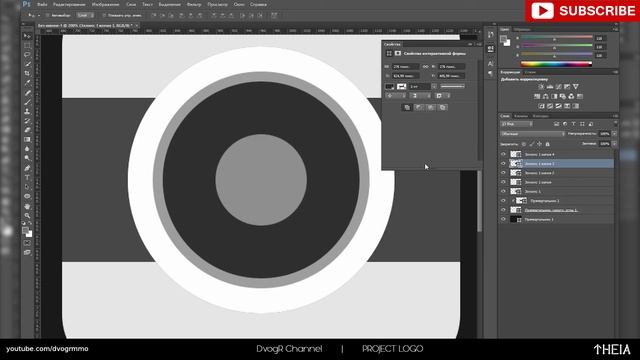
Task: Select the Zoom tool in toolbox
Action: [x=27, y=216]
